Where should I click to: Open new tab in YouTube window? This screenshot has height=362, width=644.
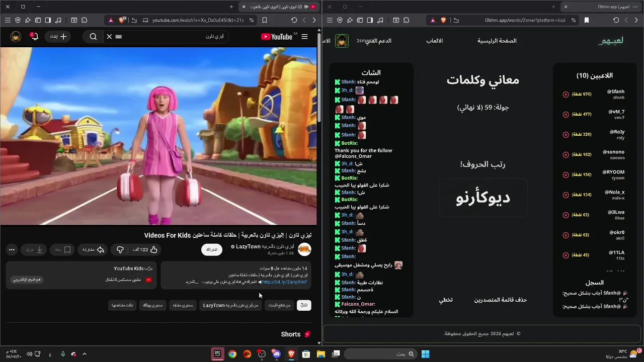[231, 7]
